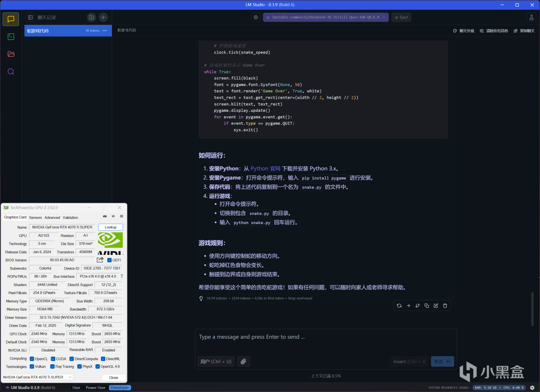This screenshot has height=392, width=540.
Task: Click the chat vertical scrollbar thumb
Action: coord(532,309)
